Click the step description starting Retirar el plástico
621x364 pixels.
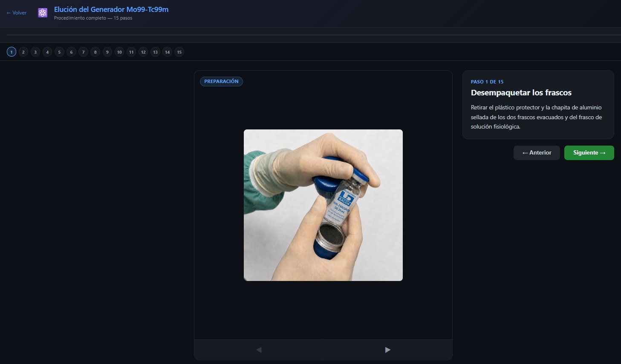pyautogui.click(x=537, y=117)
